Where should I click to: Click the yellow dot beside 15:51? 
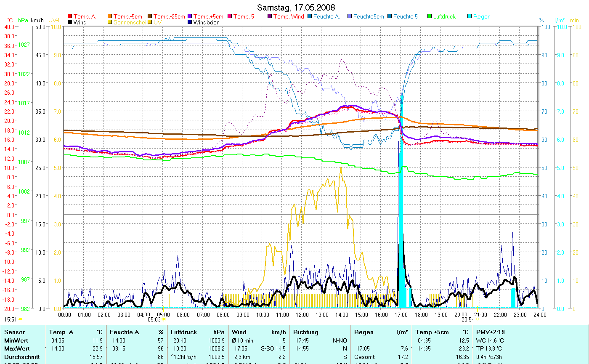[x=21, y=319]
